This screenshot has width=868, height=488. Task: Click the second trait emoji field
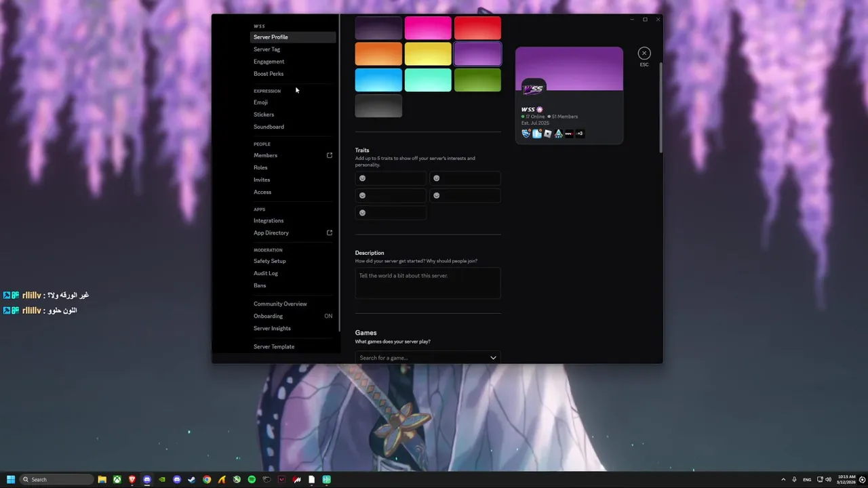[465, 178]
